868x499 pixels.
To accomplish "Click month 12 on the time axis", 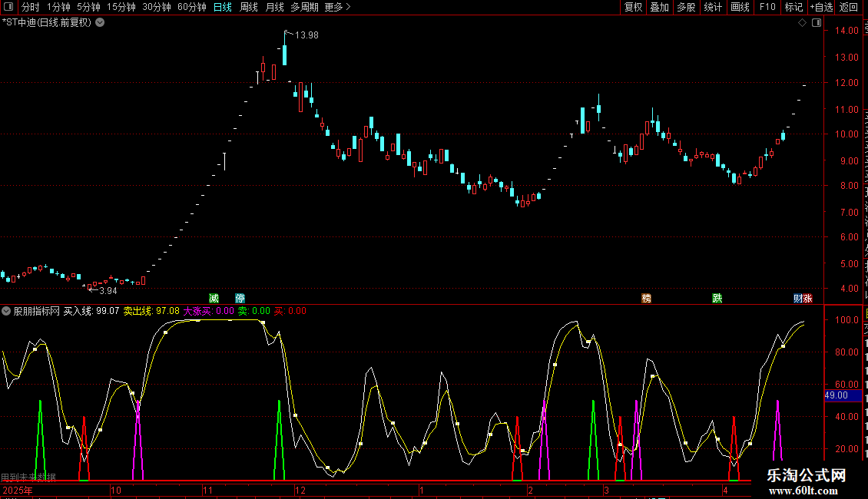I will (x=300, y=490).
